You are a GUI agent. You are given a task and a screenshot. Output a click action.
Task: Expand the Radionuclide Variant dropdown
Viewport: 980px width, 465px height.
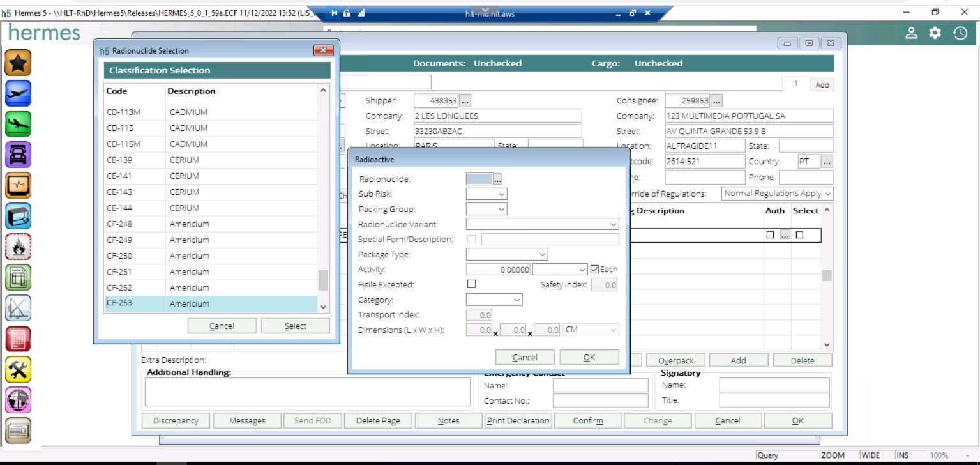click(612, 224)
